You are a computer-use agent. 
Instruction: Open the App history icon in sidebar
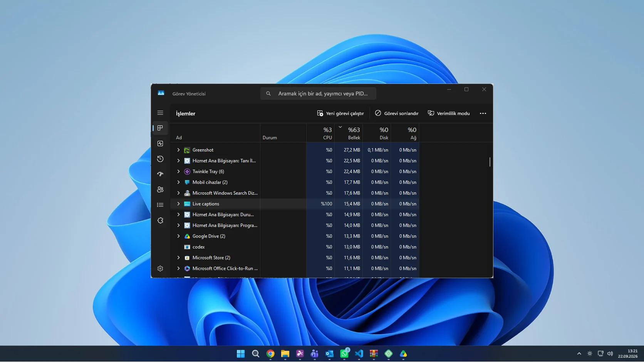pyautogui.click(x=160, y=159)
